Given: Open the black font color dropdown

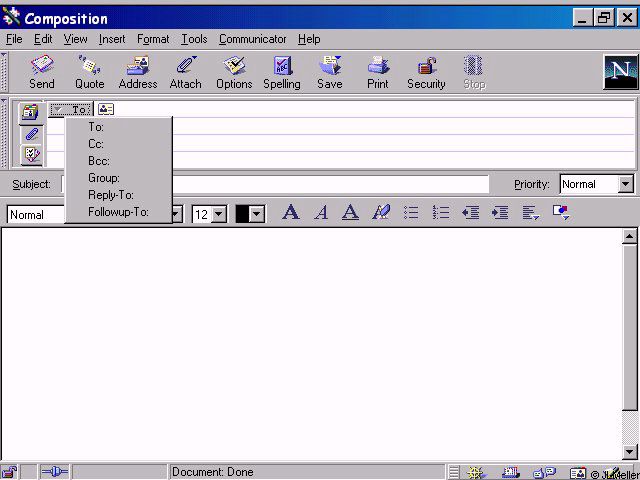Looking at the screenshot, I should pos(257,214).
